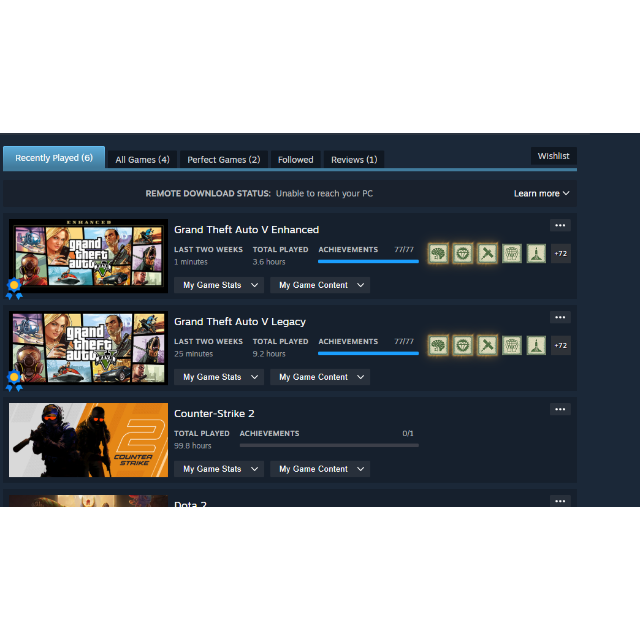
Task: Click GTA V Enhanced crossed-tools achievement icon
Action: click(x=487, y=253)
